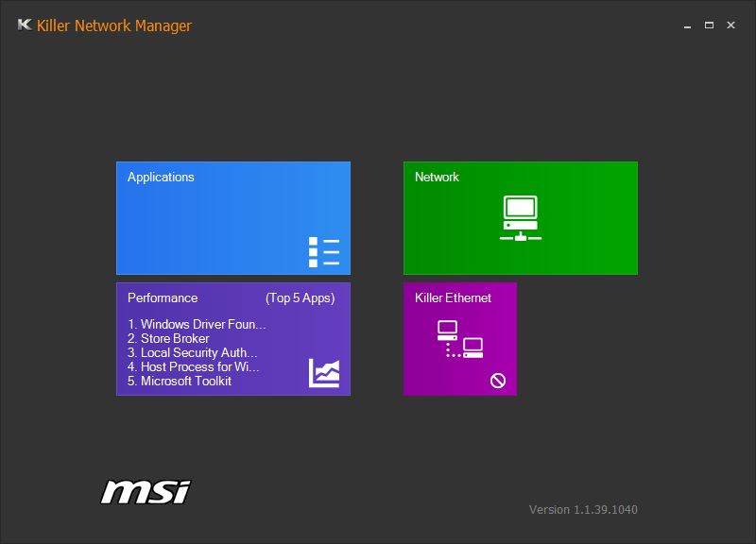Close the Killer Network Manager window
Image resolution: width=756 pixels, height=544 pixels.
(x=730, y=25)
